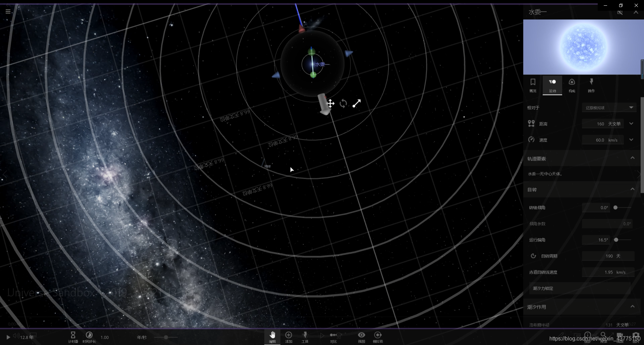Select the rotate gizmo icon
The width and height of the screenshot is (644, 345).
coord(343,104)
